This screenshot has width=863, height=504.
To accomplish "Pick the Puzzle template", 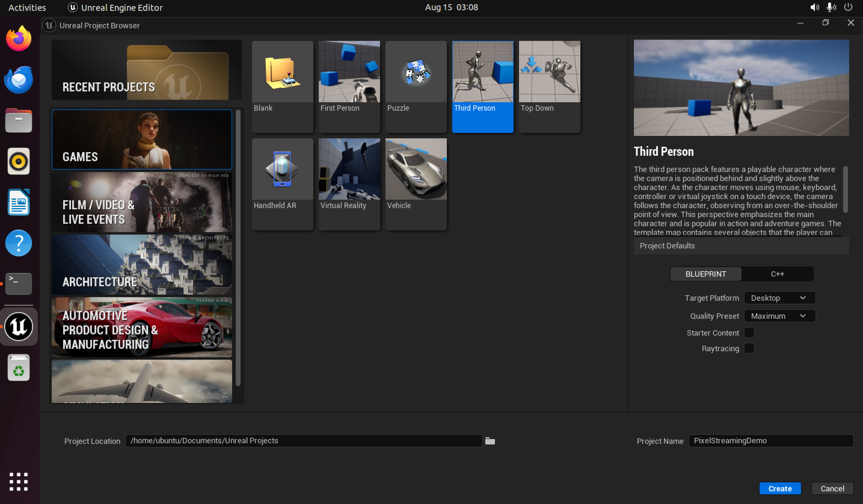I will [416, 87].
